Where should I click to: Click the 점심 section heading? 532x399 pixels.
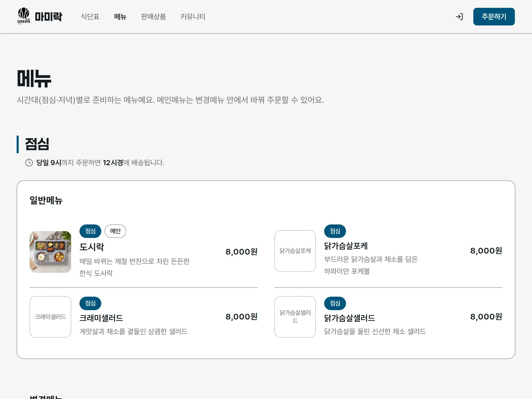[37, 144]
